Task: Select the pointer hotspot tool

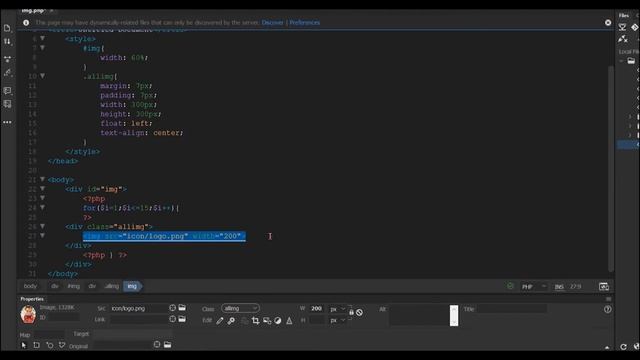Action: click(x=24, y=345)
